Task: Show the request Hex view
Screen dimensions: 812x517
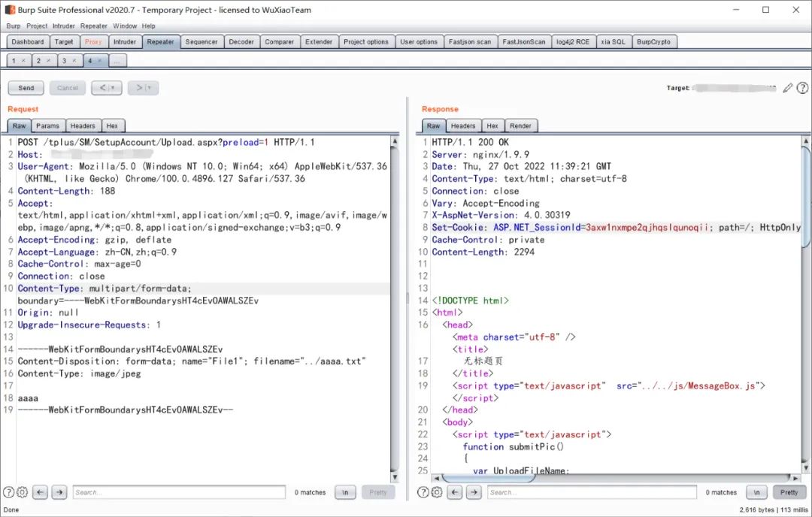Action: point(112,125)
